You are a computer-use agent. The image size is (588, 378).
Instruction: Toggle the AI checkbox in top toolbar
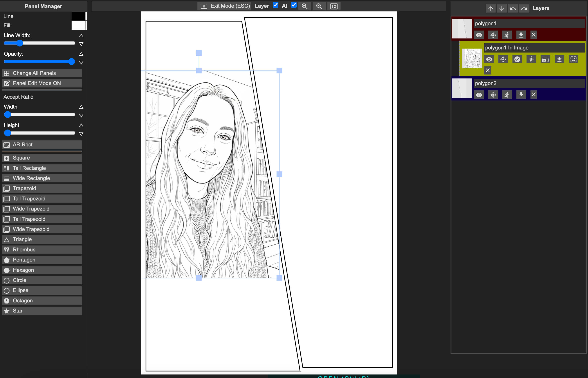[294, 5]
